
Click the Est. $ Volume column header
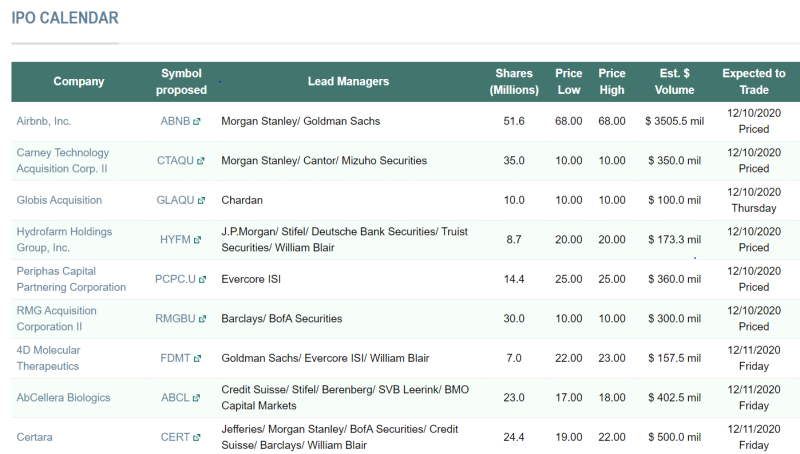674,82
